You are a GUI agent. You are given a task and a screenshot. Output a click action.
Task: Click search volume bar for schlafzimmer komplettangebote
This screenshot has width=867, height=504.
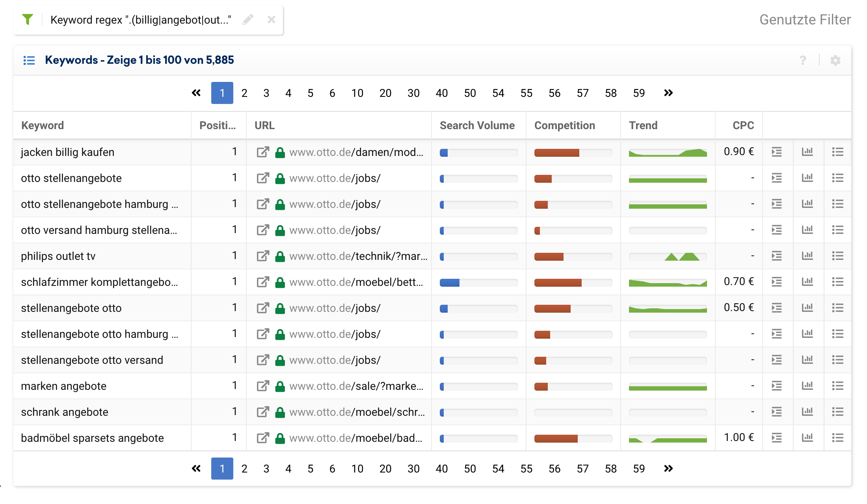478,282
